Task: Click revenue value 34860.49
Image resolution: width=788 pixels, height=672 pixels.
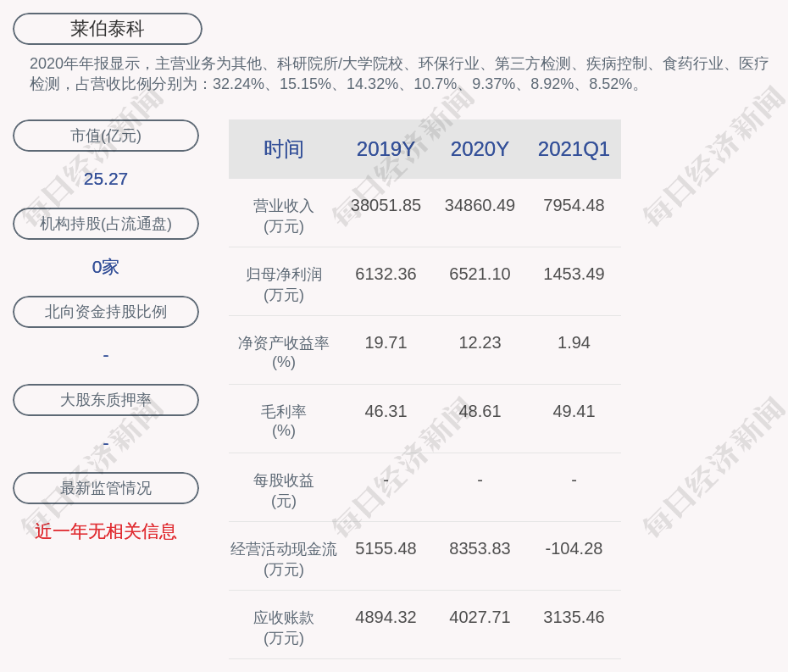Action: coord(480,206)
